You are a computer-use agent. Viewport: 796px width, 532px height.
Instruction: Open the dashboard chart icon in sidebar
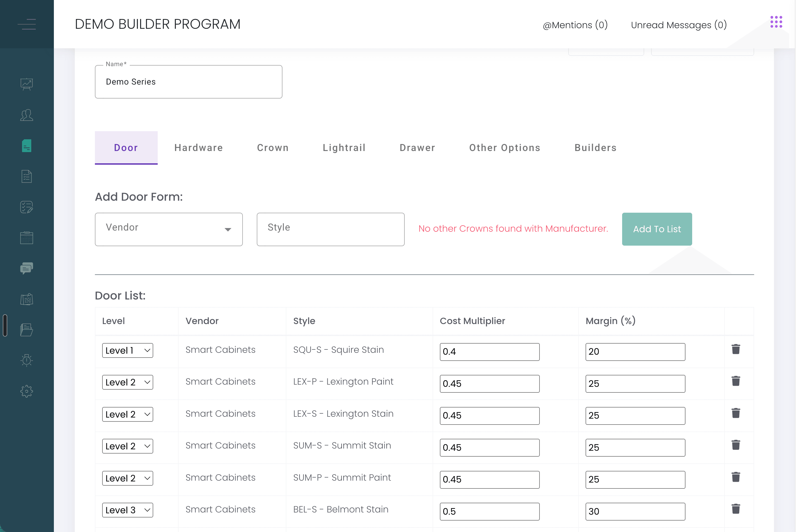(x=27, y=84)
